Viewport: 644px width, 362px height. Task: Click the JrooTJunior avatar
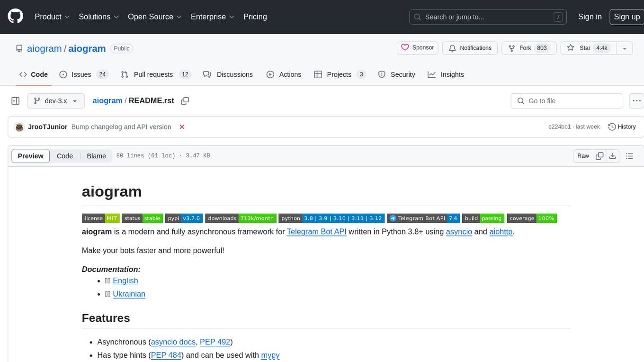19,127
